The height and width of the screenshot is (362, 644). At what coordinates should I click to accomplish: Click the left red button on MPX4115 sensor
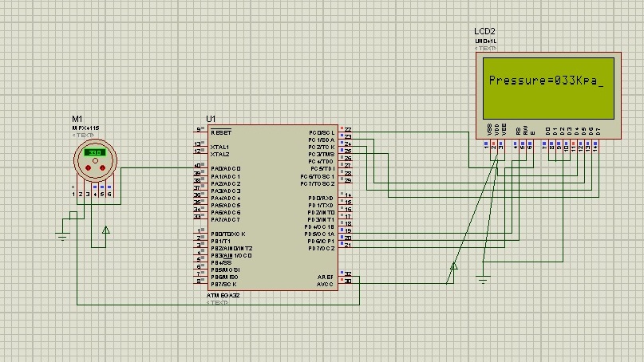pos(88,168)
